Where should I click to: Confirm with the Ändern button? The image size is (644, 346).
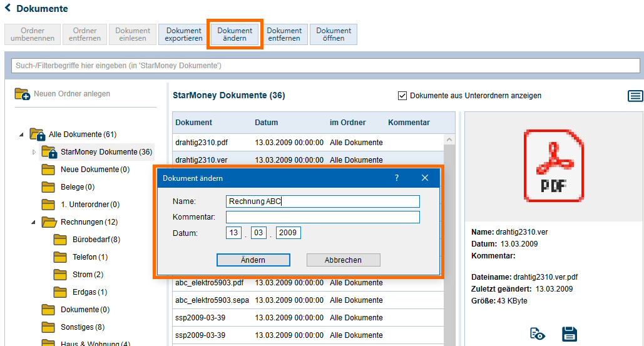click(x=253, y=260)
